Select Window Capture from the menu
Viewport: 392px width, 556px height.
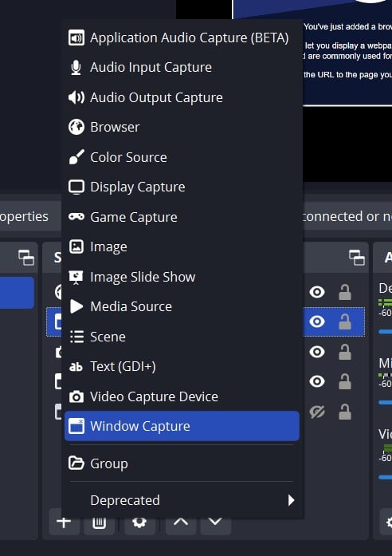pos(182,426)
